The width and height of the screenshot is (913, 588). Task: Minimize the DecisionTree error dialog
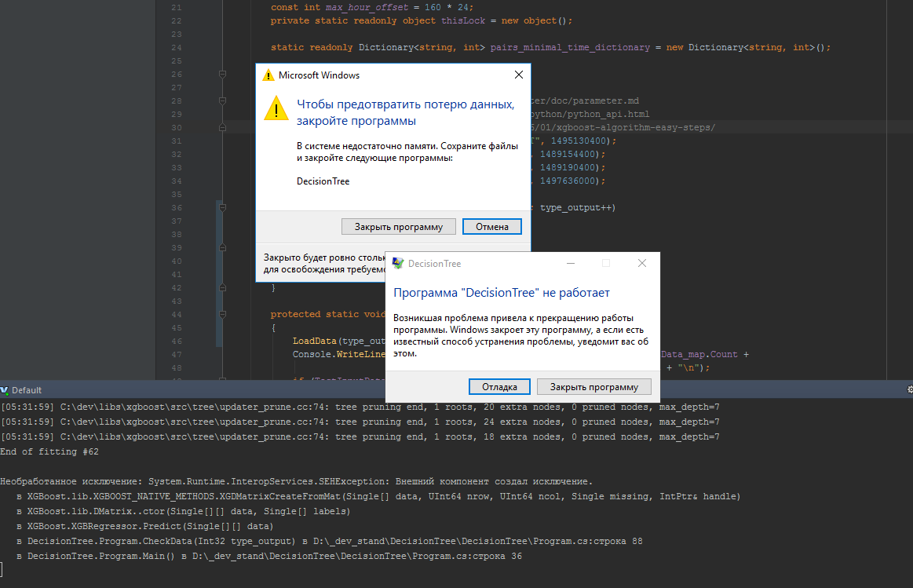coord(571,263)
